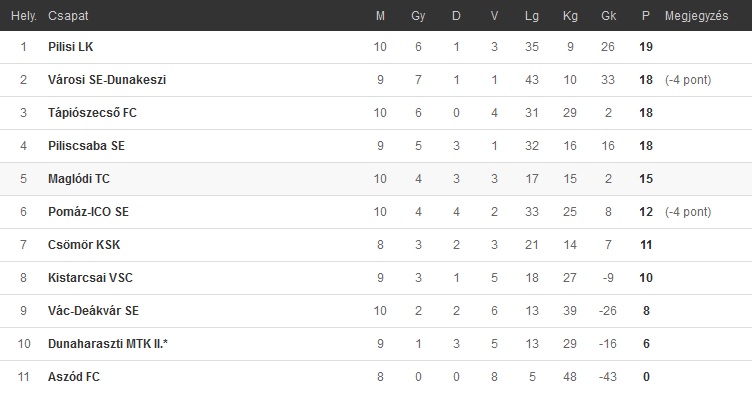Image resolution: width=752 pixels, height=393 pixels.
Task: Sort by the Gy wins column header
Action: 418,16
